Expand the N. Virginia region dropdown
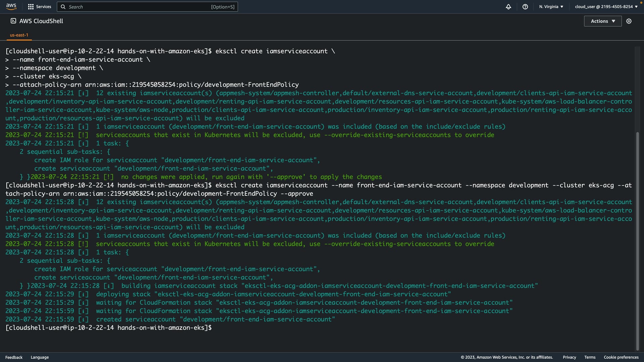This screenshot has height=362, width=644. pos(551,7)
